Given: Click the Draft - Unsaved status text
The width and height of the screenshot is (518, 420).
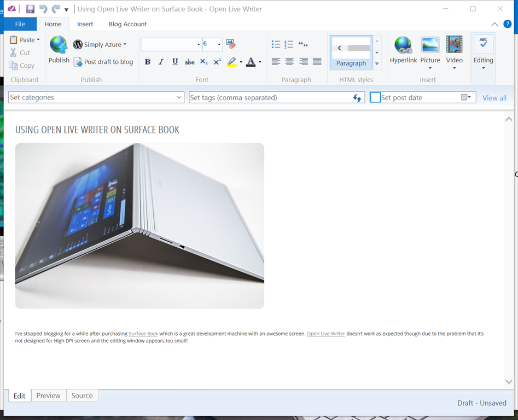Looking at the screenshot, I should point(482,403).
